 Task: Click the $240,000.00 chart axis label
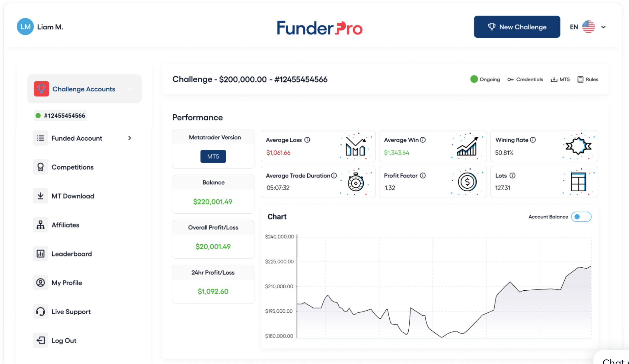(x=279, y=237)
